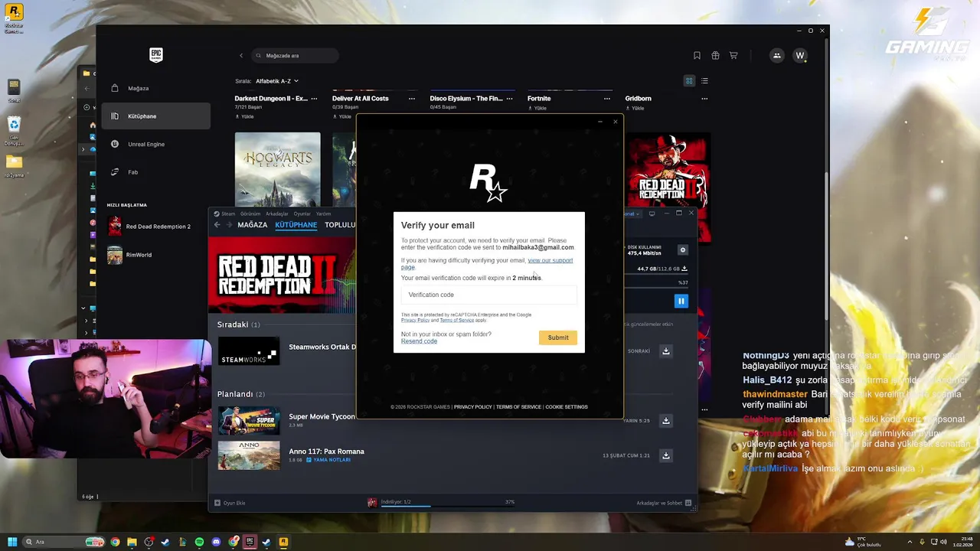
Task: Select Kütüphane in Epic Games sidebar
Action: tap(155, 116)
